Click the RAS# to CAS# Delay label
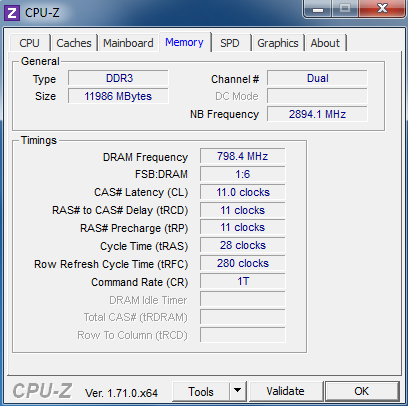408x406 pixels. point(120,210)
